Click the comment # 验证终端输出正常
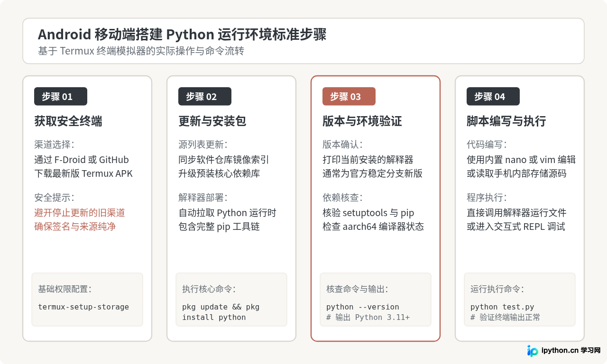This screenshot has width=607, height=364. [506, 318]
